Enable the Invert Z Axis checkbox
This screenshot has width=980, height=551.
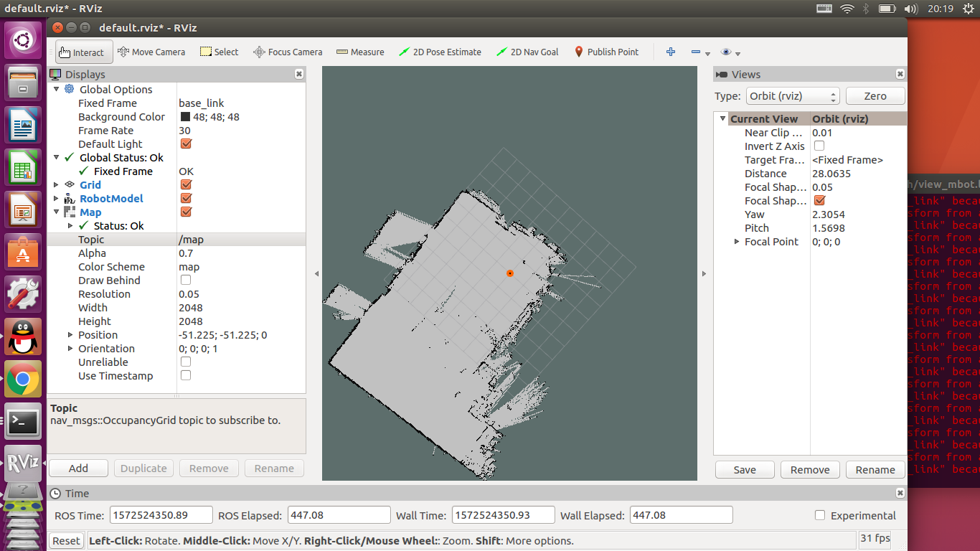point(819,146)
